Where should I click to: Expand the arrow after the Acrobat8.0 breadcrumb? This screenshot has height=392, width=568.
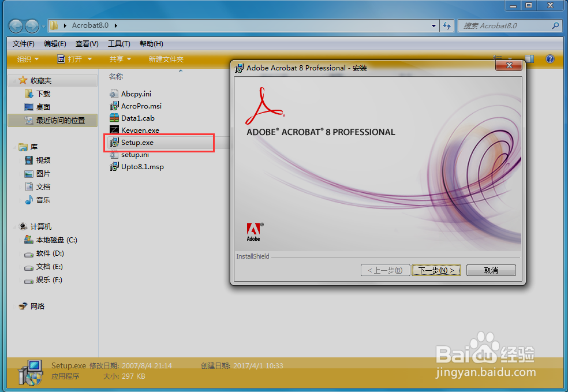116,25
